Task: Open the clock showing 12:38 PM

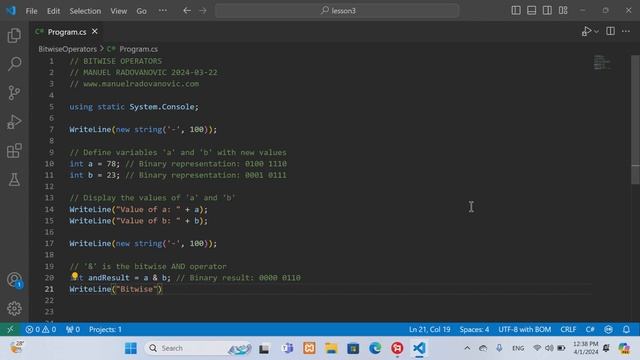Action: (x=585, y=348)
